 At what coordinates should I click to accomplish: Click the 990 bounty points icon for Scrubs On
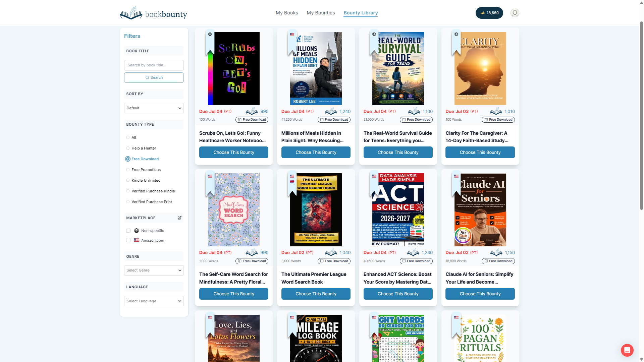[x=252, y=111]
